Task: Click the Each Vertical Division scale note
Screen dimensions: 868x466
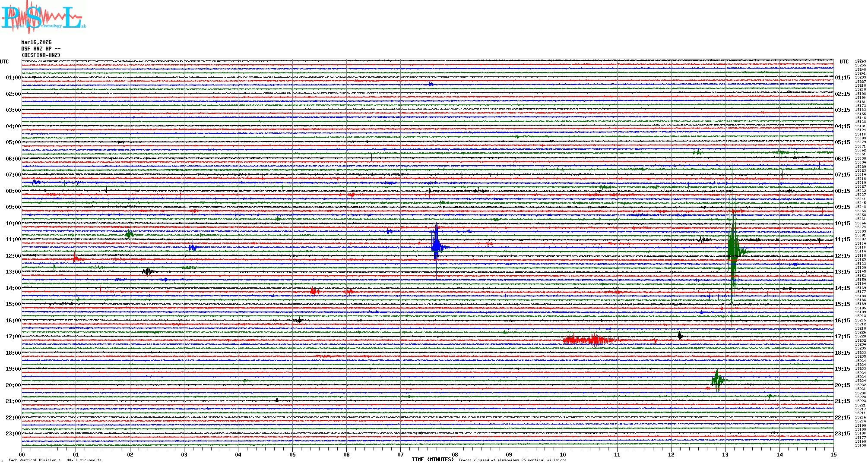Action: [55, 460]
